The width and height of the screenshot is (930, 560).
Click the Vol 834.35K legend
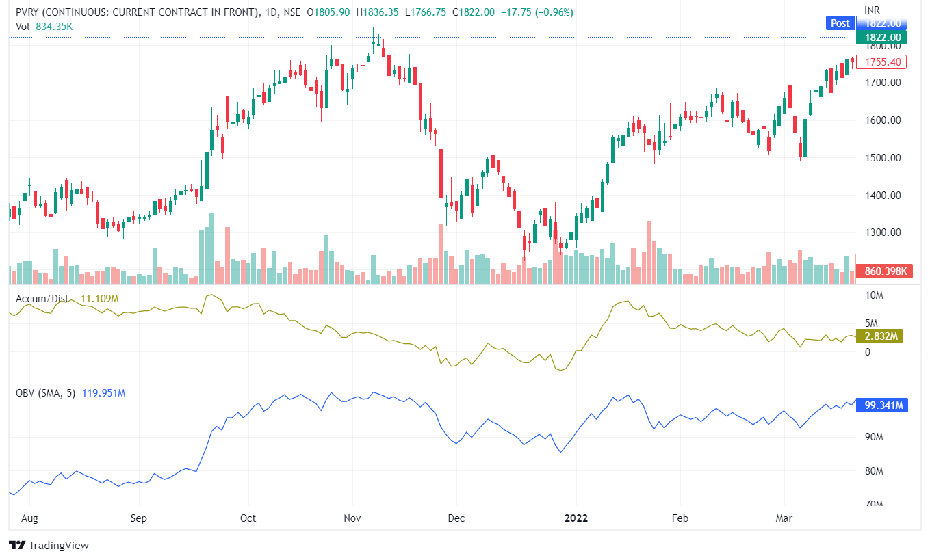pos(44,26)
